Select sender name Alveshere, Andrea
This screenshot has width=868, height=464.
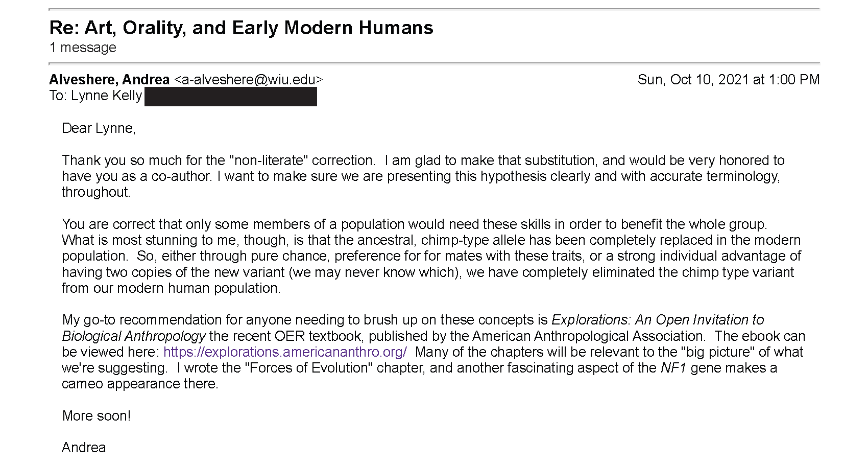point(109,80)
